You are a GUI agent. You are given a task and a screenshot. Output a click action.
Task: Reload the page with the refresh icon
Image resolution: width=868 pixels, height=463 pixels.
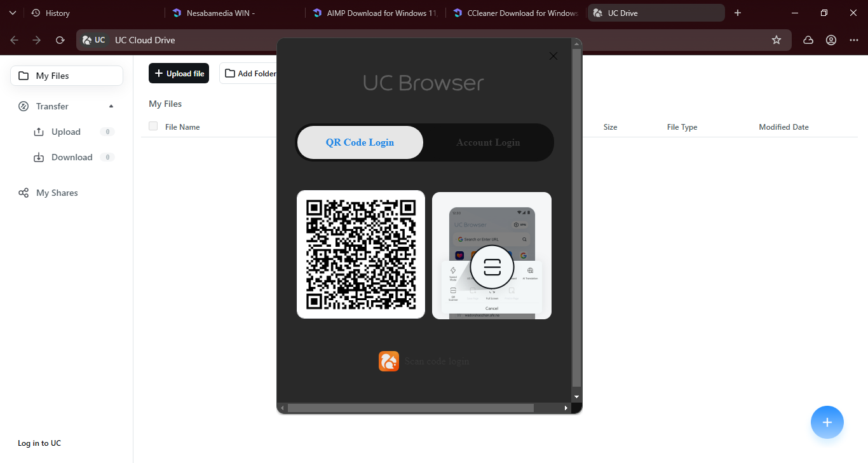point(60,40)
